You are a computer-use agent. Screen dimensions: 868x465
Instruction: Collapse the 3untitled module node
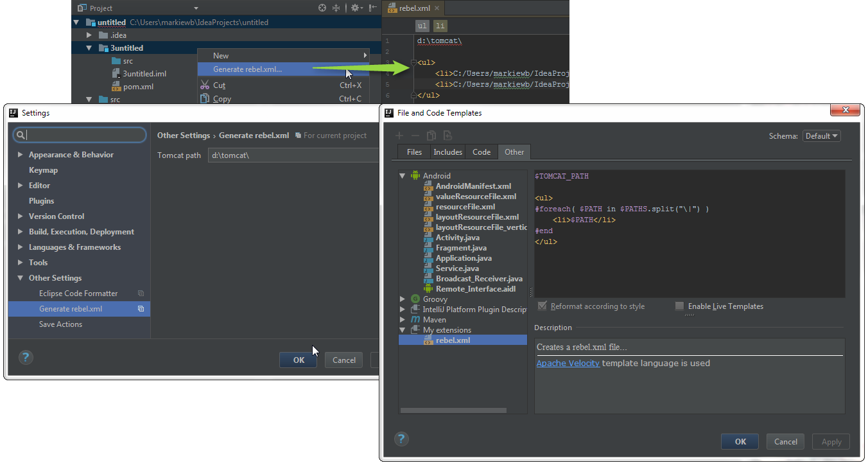[89, 48]
